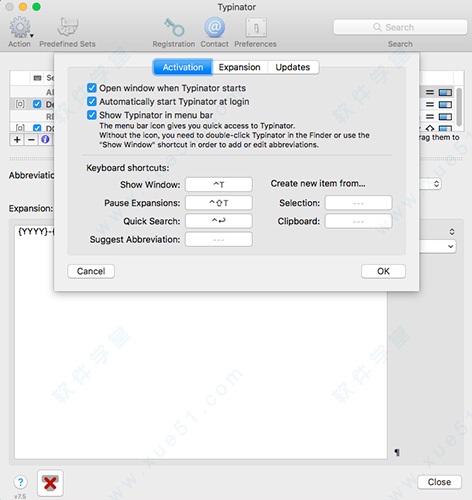Click Cancel in preferences sheet
Image resolution: width=472 pixels, height=500 pixels.
tap(91, 271)
